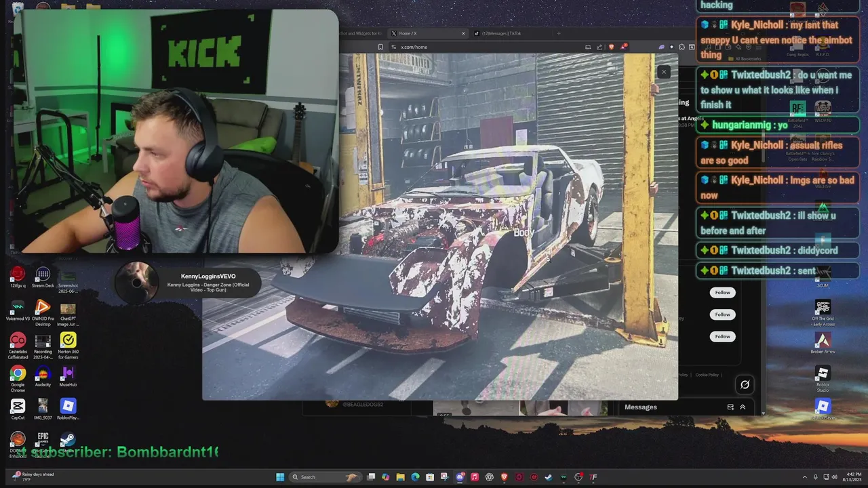Click the share icon in the address bar
The image size is (868, 488).
tap(599, 47)
